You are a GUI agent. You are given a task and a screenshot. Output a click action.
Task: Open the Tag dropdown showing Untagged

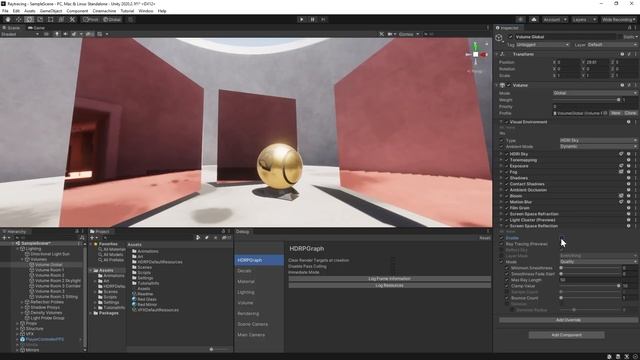click(542, 44)
